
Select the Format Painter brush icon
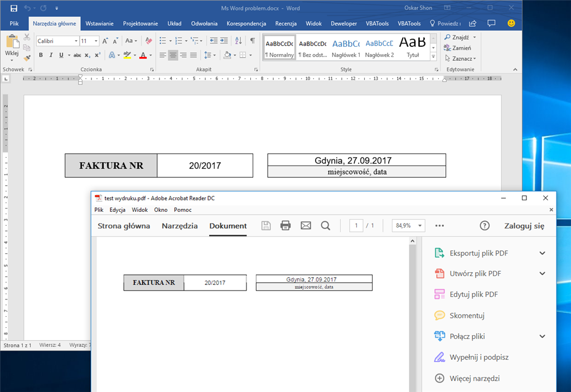tap(27, 57)
